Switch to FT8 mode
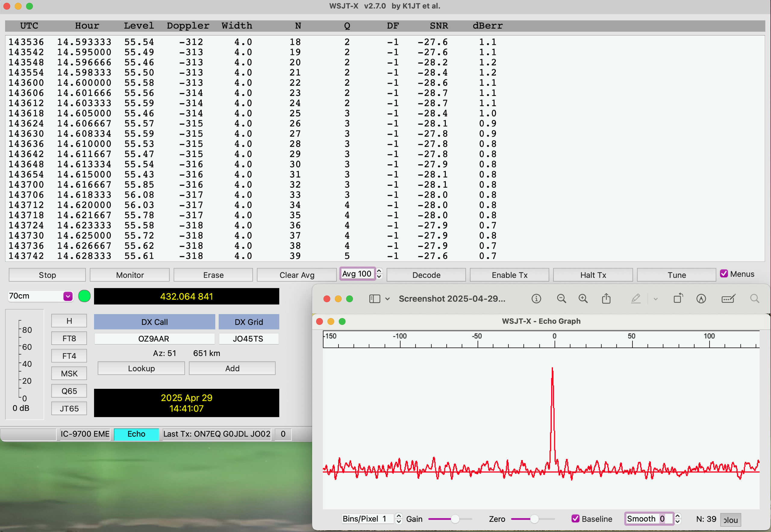771x532 pixels. coord(69,338)
